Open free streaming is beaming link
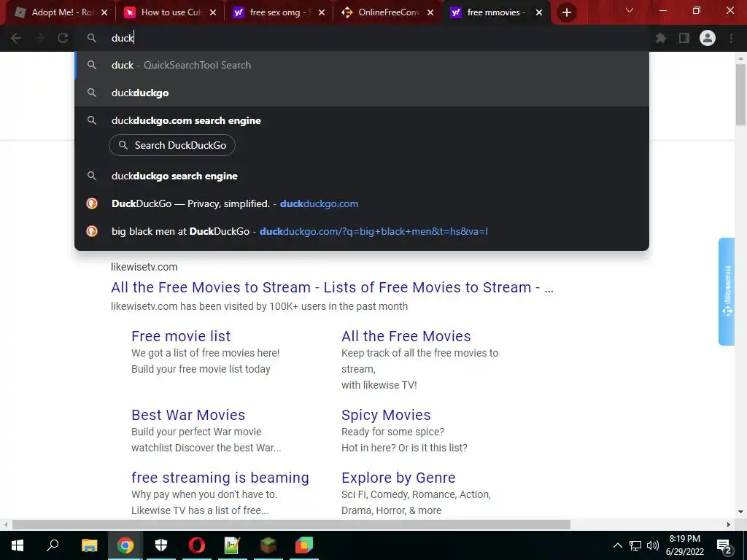Image resolution: width=747 pixels, height=560 pixels. pyautogui.click(x=220, y=478)
